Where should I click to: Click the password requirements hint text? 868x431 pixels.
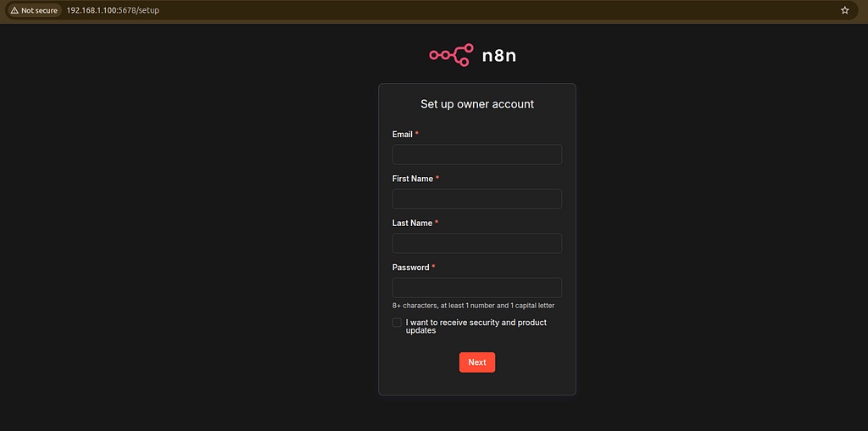473,306
